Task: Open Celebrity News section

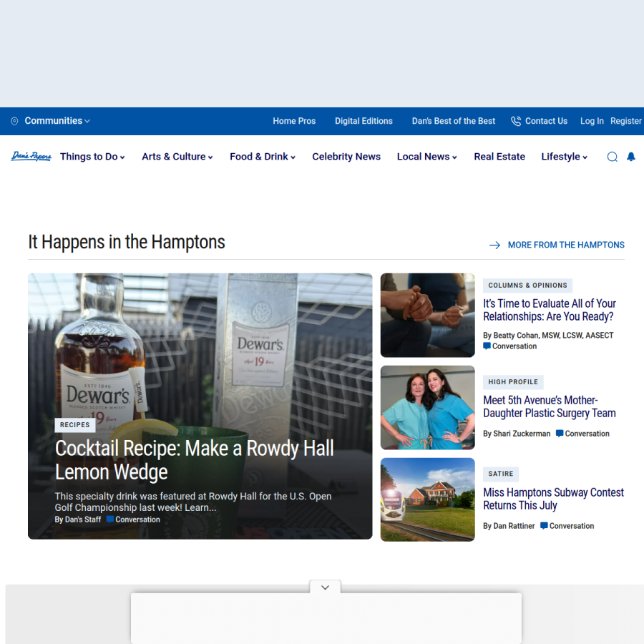Action: click(346, 157)
